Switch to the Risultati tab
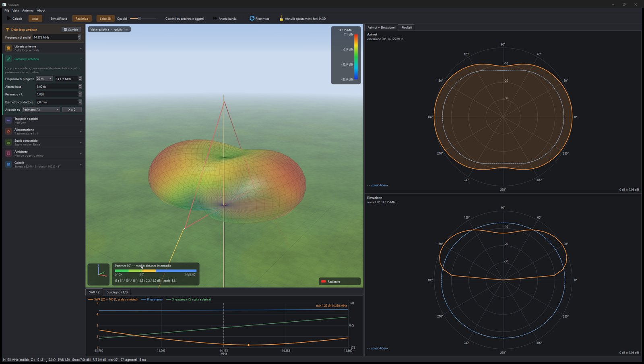The image size is (644, 364). pyautogui.click(x=407, y=27)
